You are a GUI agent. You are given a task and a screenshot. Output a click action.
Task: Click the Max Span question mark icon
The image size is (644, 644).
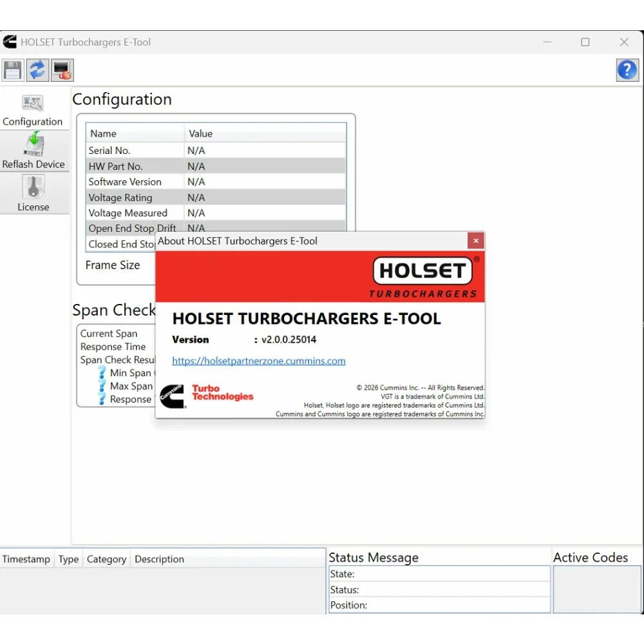[x=102, y=386]
